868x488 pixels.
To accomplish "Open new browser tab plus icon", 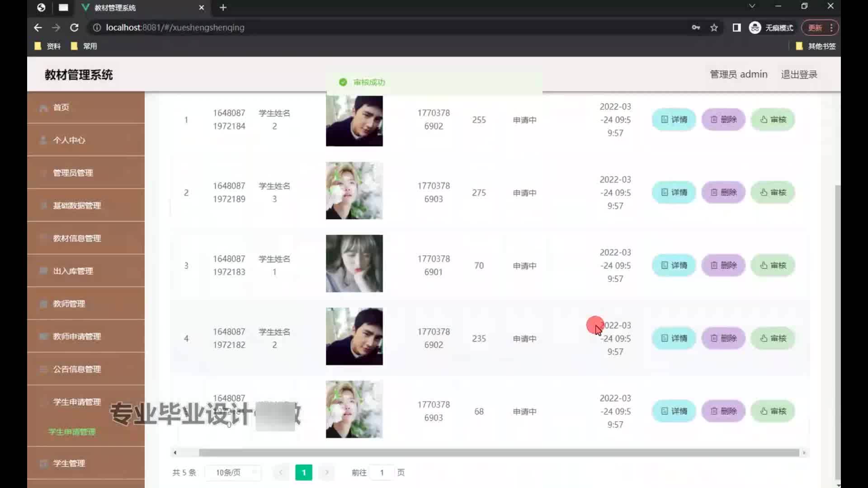I will coord(223,8).
